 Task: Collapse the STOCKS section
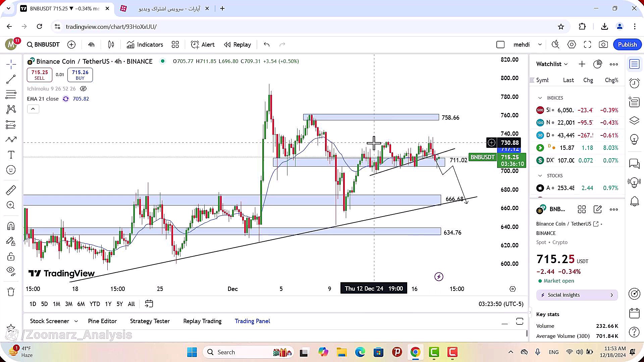540,176
